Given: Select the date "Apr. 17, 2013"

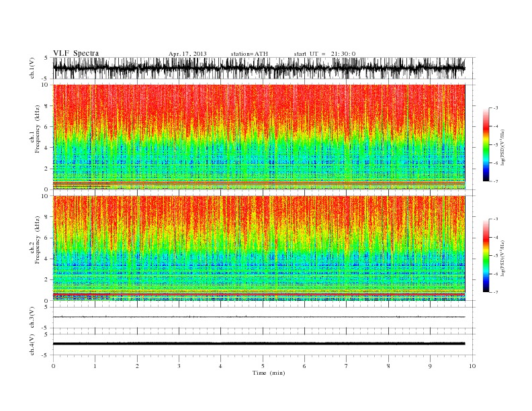Looking at the screenshot, I should (187, 54).
